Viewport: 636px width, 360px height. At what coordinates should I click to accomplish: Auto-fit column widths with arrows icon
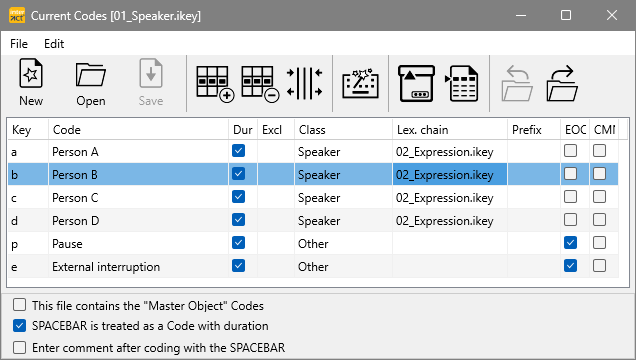pyautogui.click(x=304, y=84)
